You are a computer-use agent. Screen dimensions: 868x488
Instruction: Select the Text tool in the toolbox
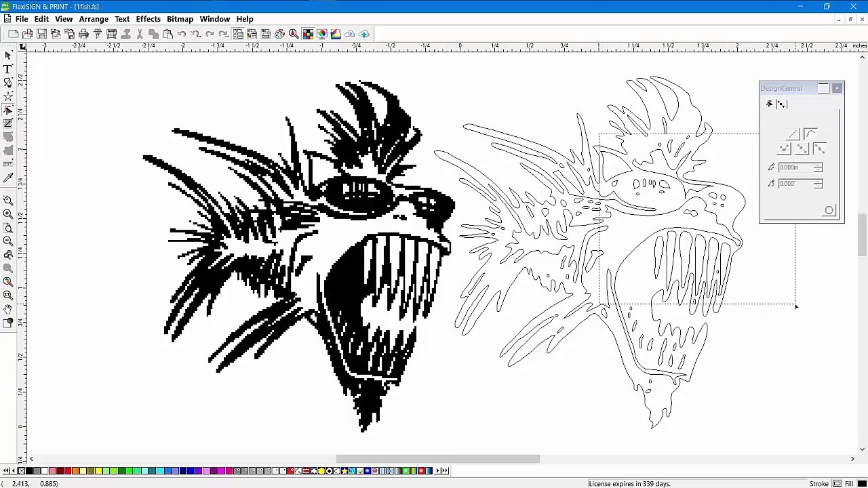click(x=8, y=69)
